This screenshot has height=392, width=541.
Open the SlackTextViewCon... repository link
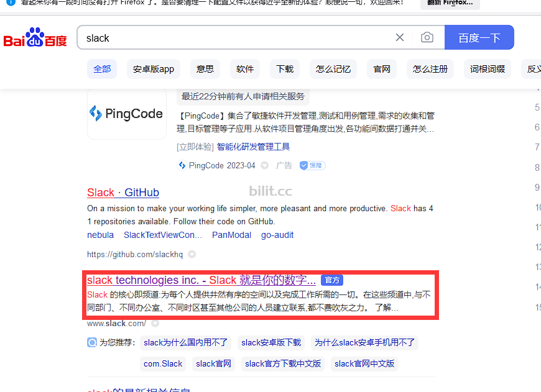pos(163,235)
